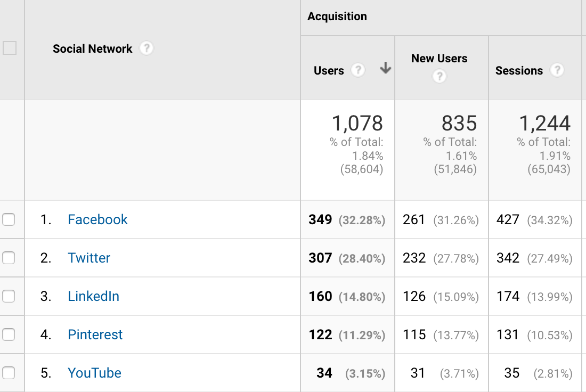Open help icon next to Social Network
Image resolution: width=586 pixels, height=392 pixels.
click(146, 48)
